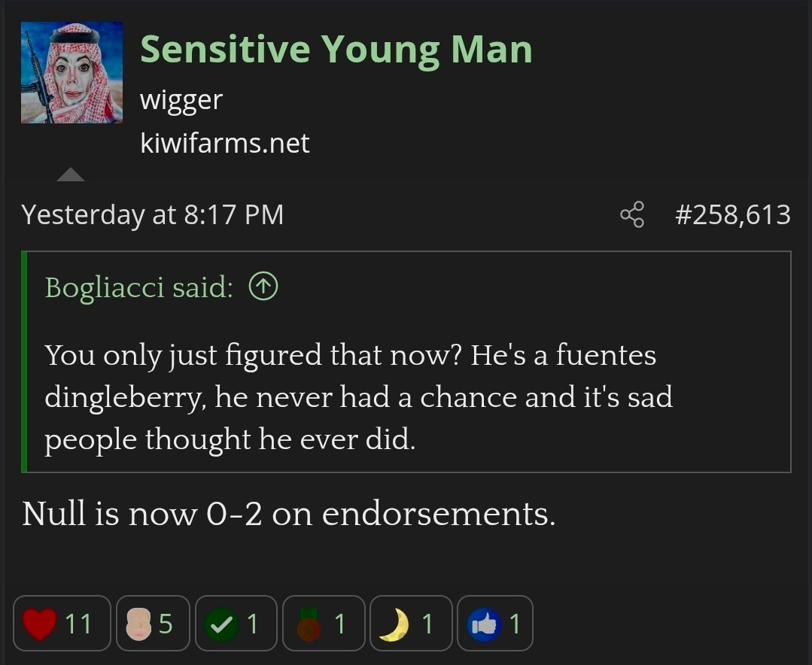
Task: Open Sensitive Young Man's profile
Action: (x=336, y=50)
